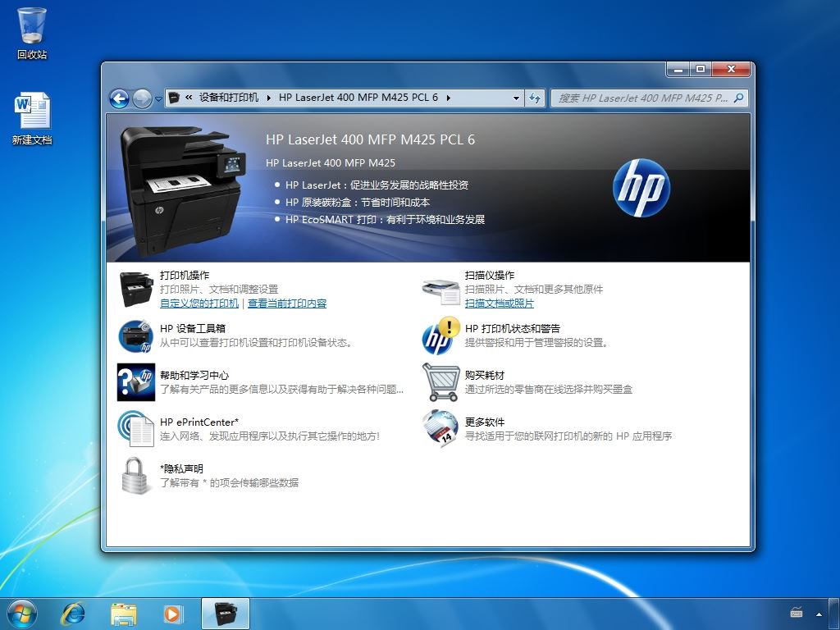Expand arrow after 设备和打印机 breadcrumb
840x630 pixels.
268,98
